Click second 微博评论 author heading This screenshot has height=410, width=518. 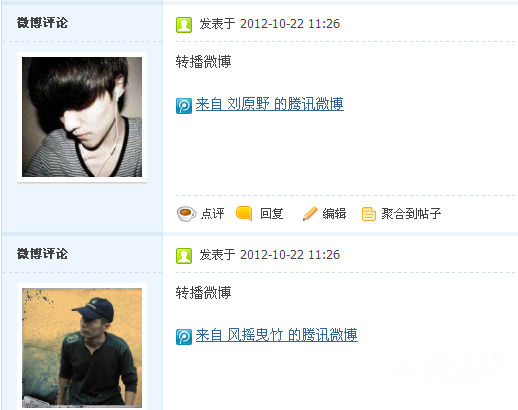click(42, 254)
